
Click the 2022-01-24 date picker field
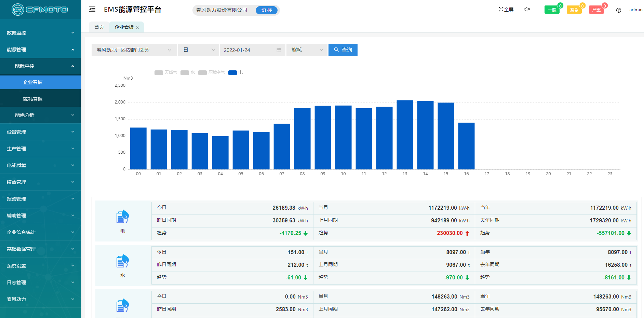pyautogui.click(x=252, y=50)
